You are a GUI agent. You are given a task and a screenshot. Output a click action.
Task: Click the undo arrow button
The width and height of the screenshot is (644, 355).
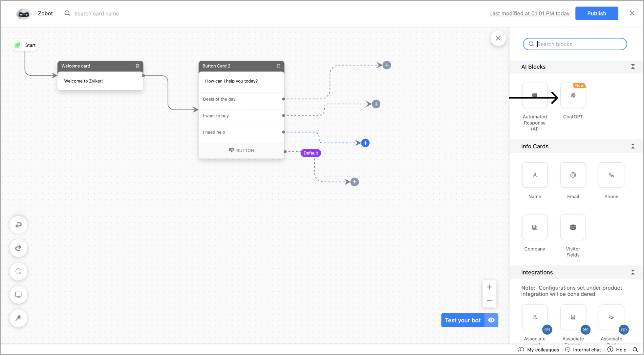point(18,225)
